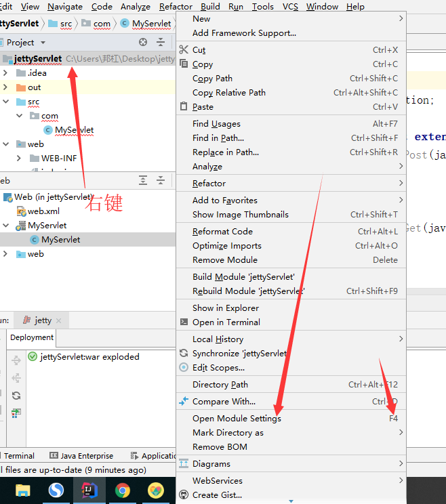Click collapse all icon in Web panel
The width and height of the screenshot is (446, 504).
161,180
